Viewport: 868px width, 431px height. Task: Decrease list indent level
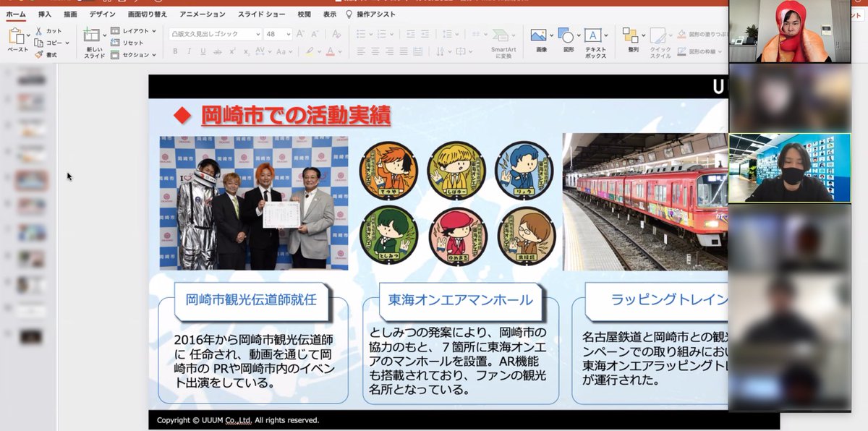(411, 34)
